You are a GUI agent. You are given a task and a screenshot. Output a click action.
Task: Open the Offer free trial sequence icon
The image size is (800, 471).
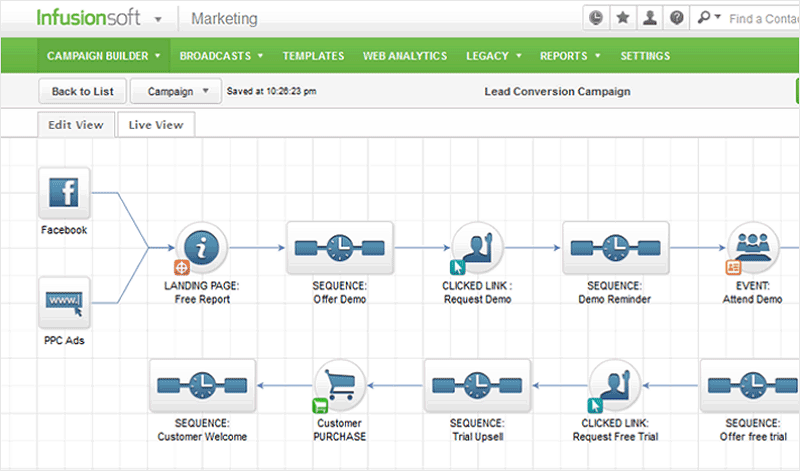(750, 385)
